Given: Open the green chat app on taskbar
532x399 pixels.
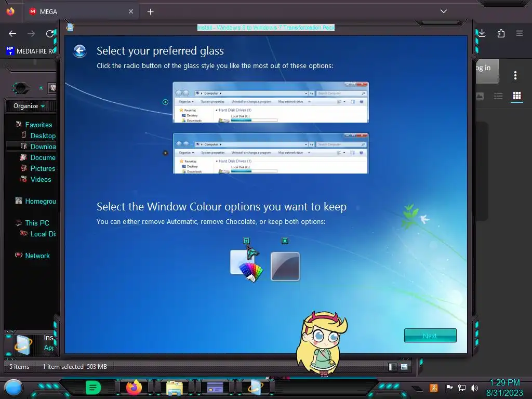Looking at the screenshot, I should pyautogui.click(x=94, y=388).
